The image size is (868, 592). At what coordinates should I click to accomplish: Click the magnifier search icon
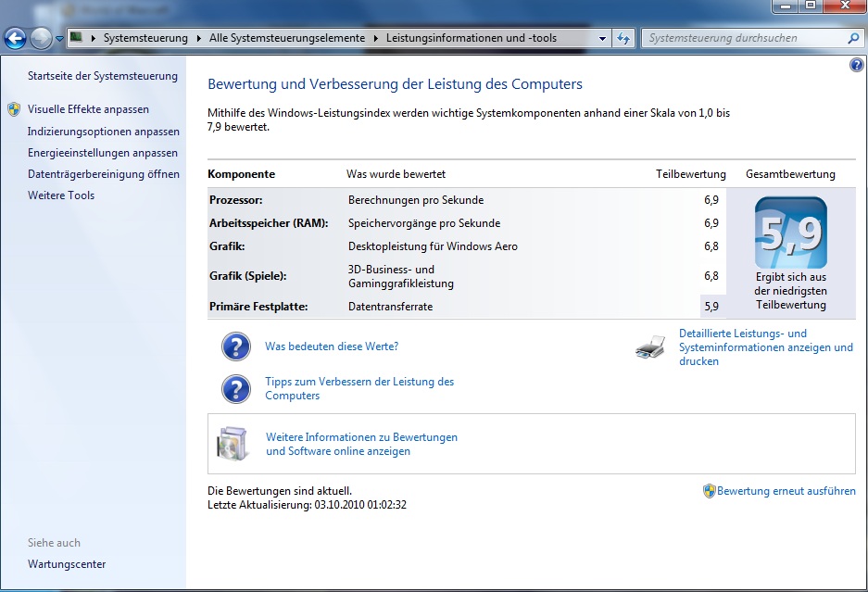pos(853,38)
